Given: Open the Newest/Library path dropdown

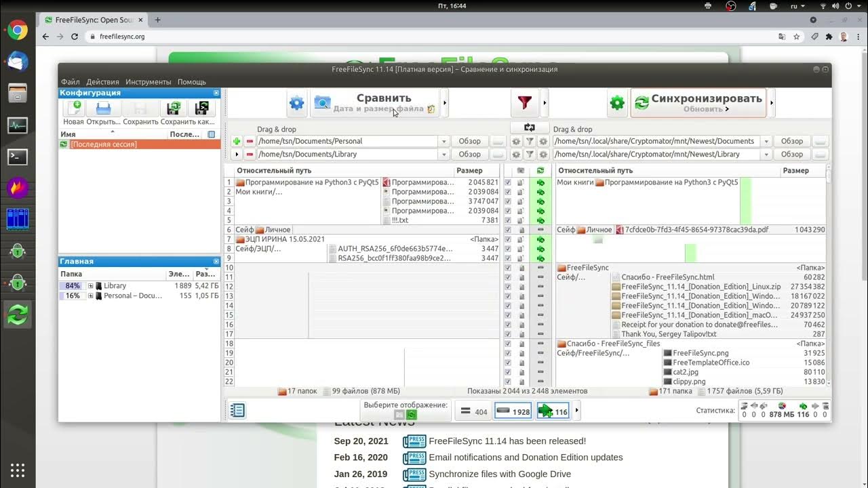Looking at the screenshot, I should (766, 154).
